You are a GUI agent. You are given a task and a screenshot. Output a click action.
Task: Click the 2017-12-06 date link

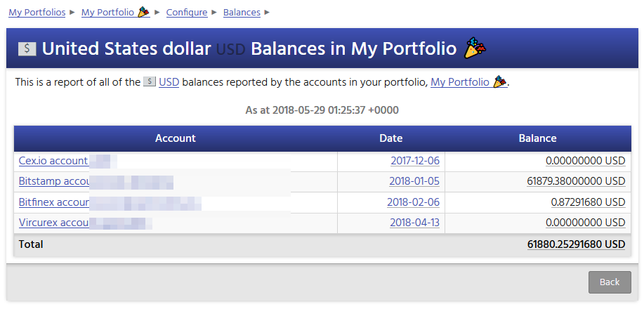point(415,161)
